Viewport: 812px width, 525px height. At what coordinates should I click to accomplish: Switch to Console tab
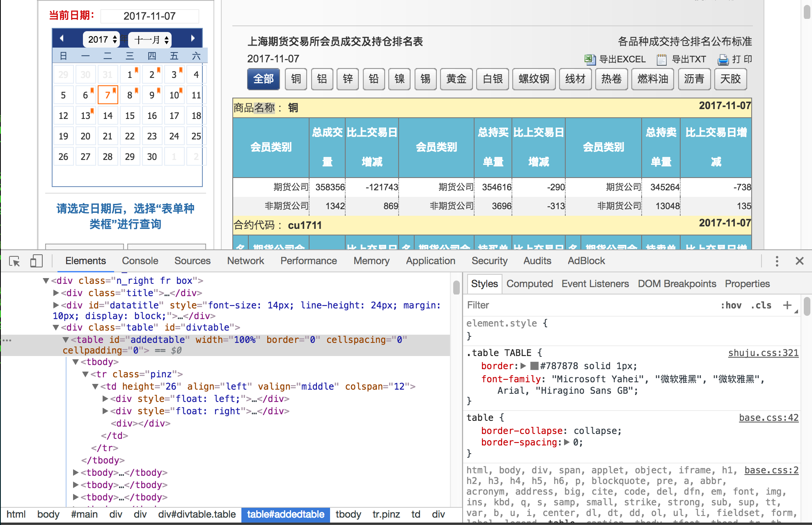[140, 261]
